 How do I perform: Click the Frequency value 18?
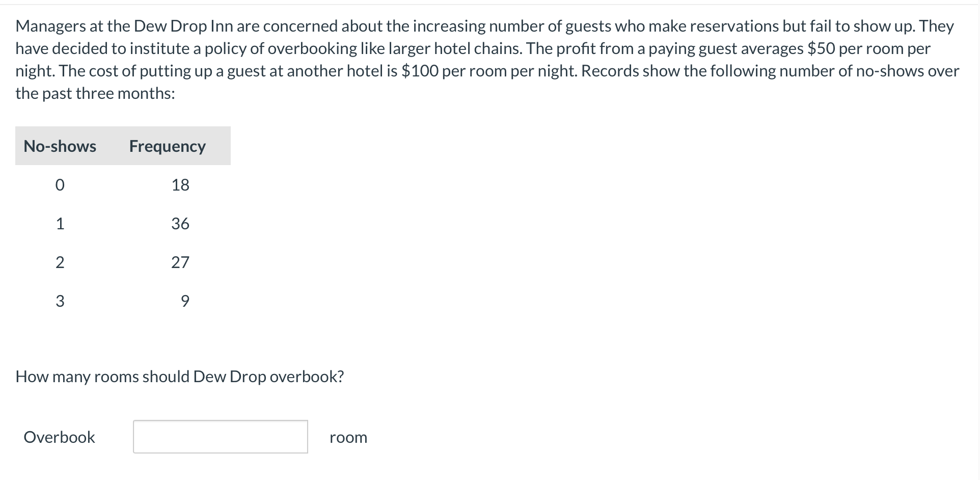180,185
